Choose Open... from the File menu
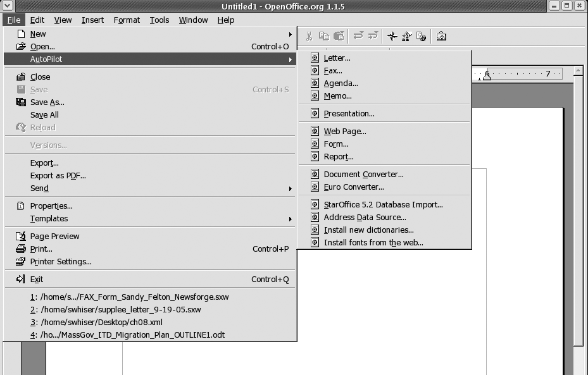This screenshot has height=375, width=588. pos(150,47)
